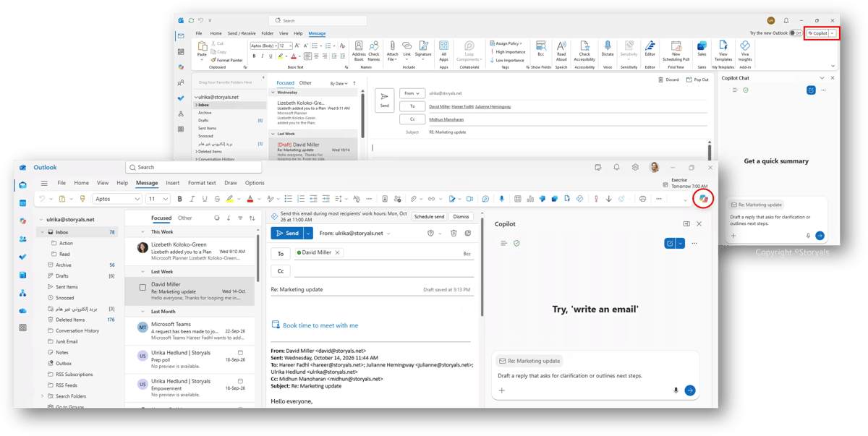This screenshot has width=868, height=436.
Task: Click Address Book in classic Outlook ribbon
Action: pyautogui.click(x=359, y=51)
